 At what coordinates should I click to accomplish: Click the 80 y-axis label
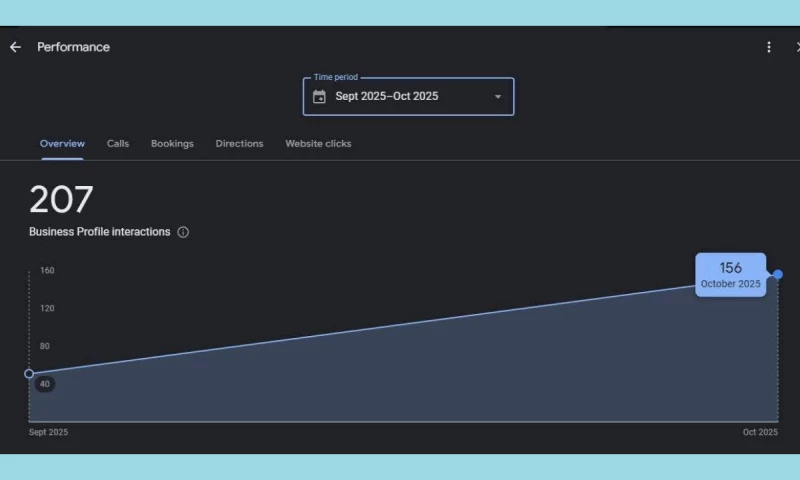45,346
